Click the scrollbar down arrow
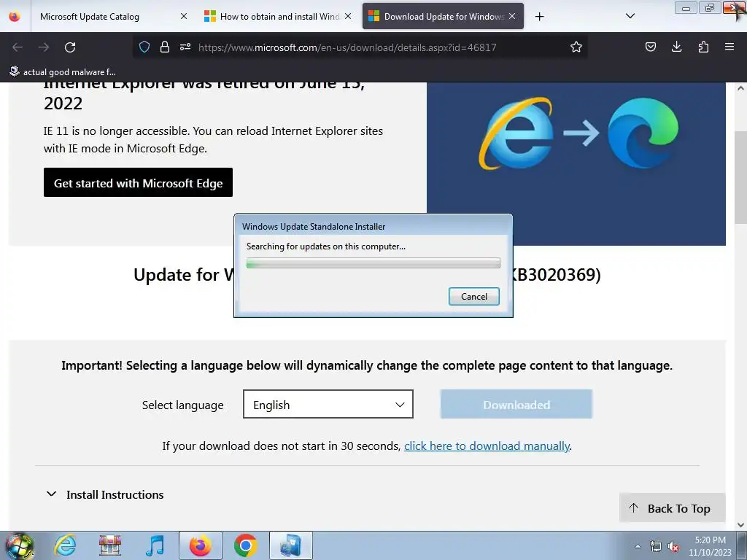 tap(741, 525)
